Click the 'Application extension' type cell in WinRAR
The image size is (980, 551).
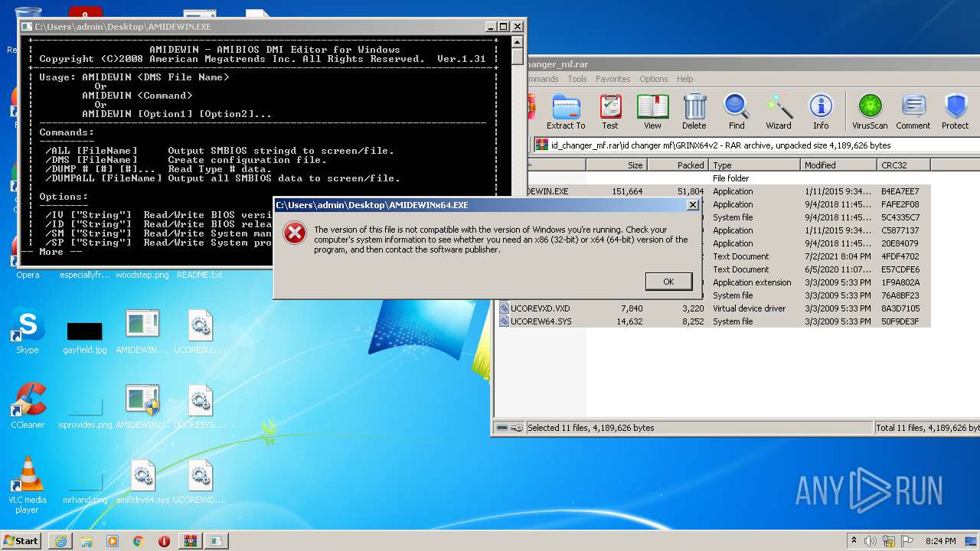[752, 282]
